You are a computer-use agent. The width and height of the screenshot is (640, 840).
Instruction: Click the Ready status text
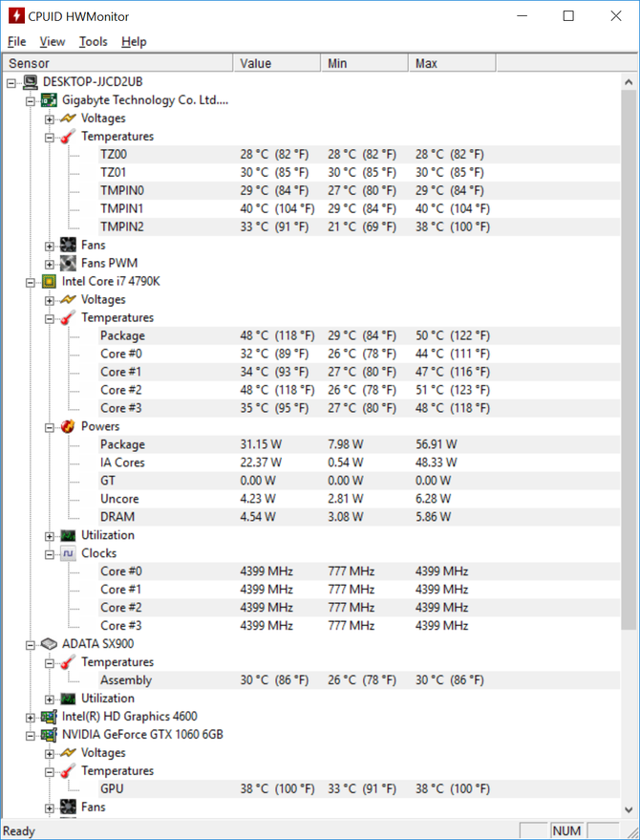tap(19, 831)
